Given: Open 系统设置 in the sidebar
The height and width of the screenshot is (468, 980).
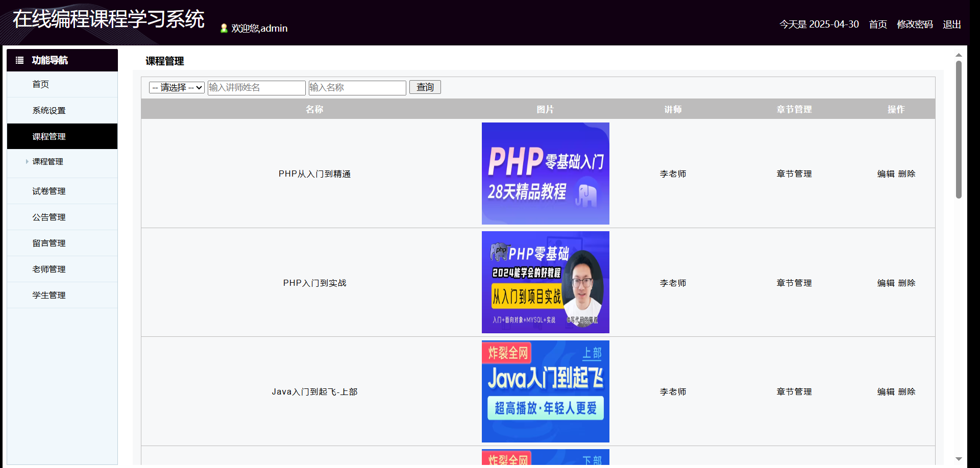Looking at the screenshot, I should coord(62,110).
